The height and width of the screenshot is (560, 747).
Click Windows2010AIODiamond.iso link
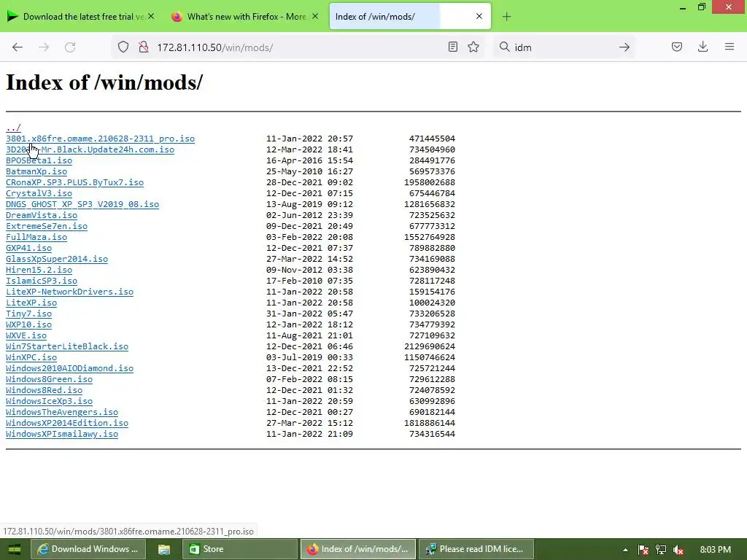[x=69, y=368]
